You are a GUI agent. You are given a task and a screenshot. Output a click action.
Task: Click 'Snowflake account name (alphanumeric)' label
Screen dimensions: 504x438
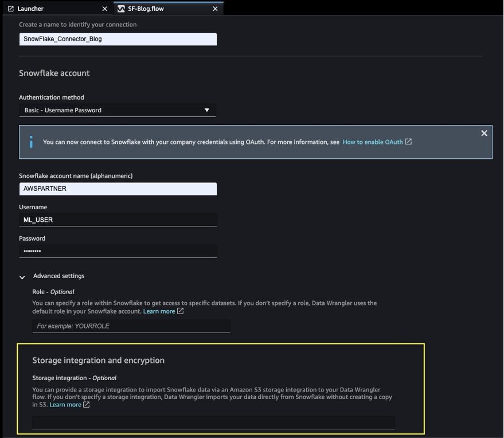tap(76, 176)
